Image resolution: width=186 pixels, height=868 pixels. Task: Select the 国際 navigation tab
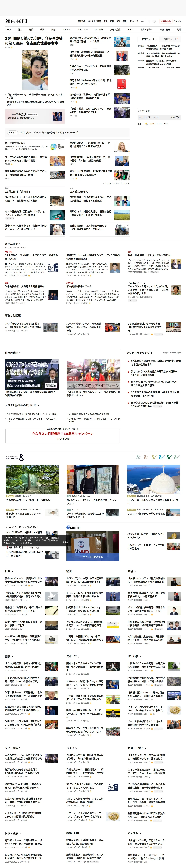(x=53, y=30)
